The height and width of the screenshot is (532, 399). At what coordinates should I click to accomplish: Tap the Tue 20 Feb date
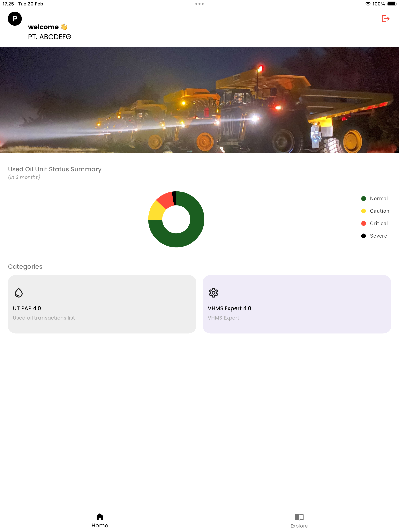click(31, 4)
